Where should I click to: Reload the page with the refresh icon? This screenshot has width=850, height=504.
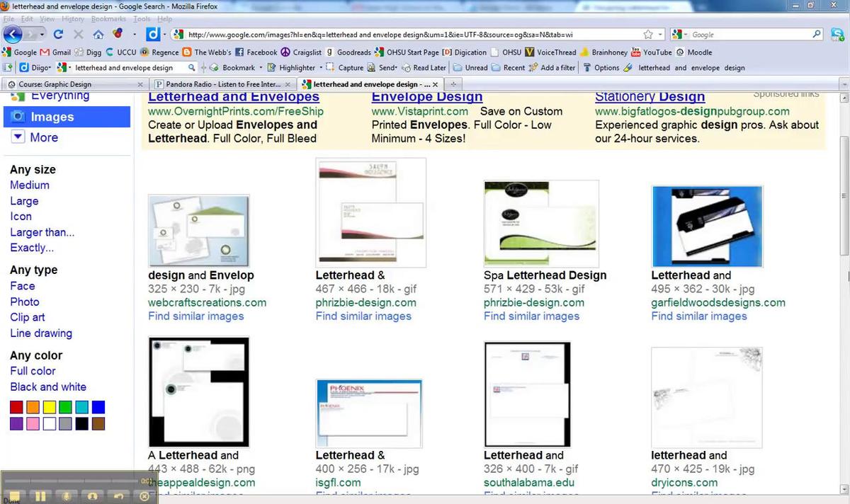pyautogui.click(x=59, y=34)
